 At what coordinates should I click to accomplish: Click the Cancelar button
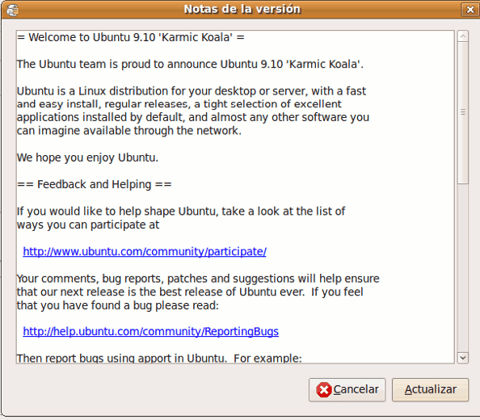(347, 389)
